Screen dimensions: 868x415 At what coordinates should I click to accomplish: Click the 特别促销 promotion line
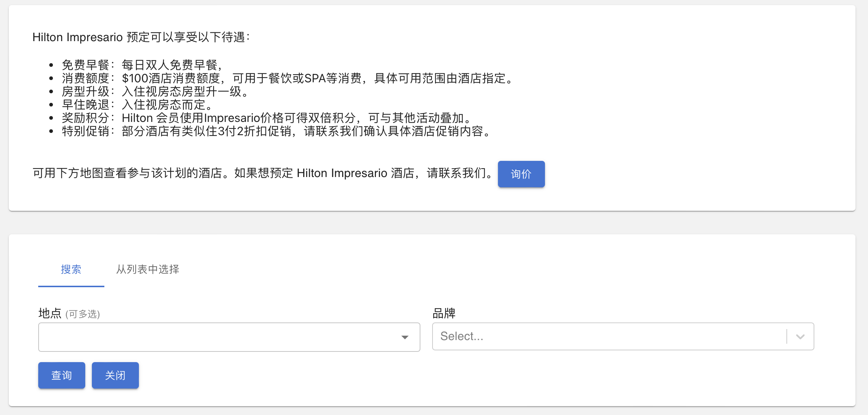pos(276,131)
